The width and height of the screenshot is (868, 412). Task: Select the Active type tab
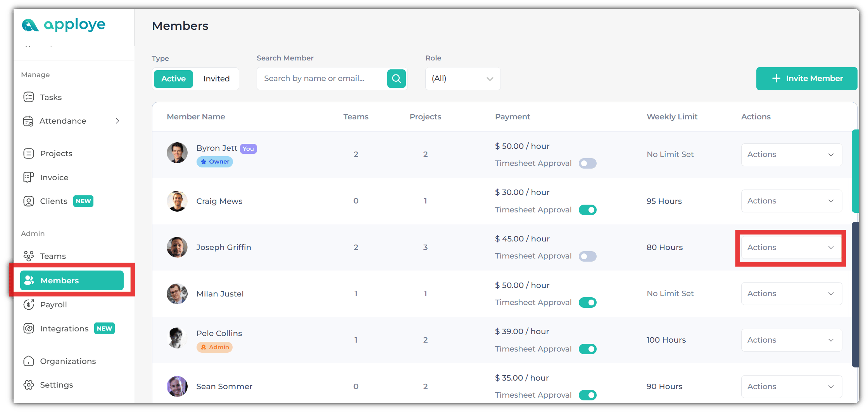point(173,79)
